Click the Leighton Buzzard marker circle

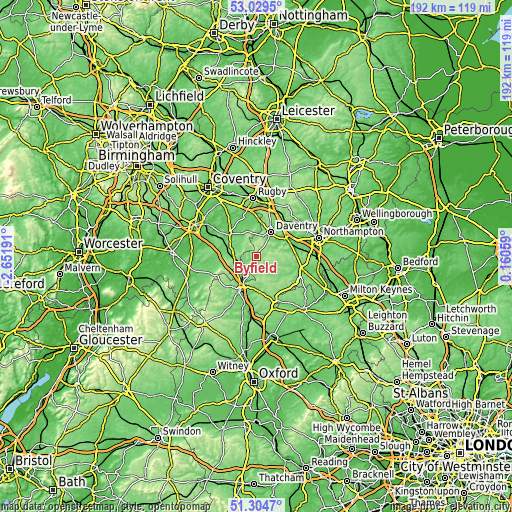click(x=363, y=333)
